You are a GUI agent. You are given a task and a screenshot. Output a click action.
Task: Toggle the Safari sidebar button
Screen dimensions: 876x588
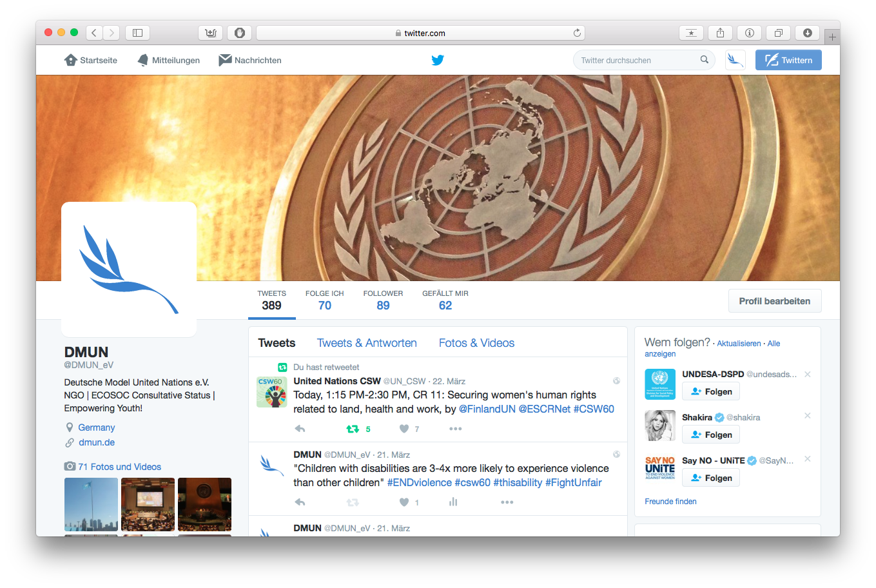(137, 33)
